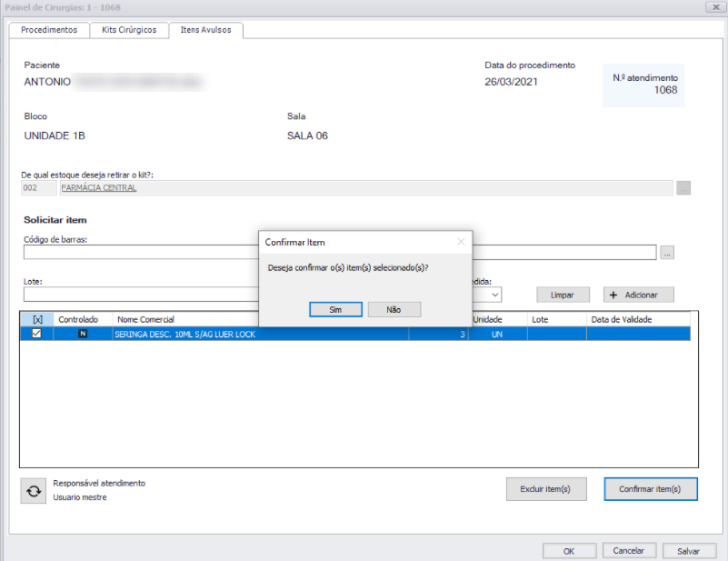The width and height of the screenshot is (728, 561).
Task: Select the Itens Avulsos tab
Action: click(205, 30)
